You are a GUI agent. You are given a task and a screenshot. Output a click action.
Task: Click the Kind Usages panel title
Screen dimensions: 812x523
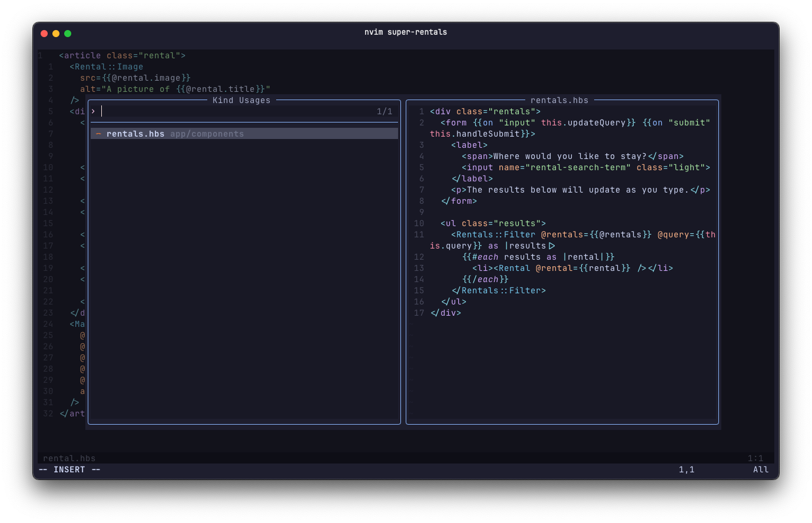(241, 100)
